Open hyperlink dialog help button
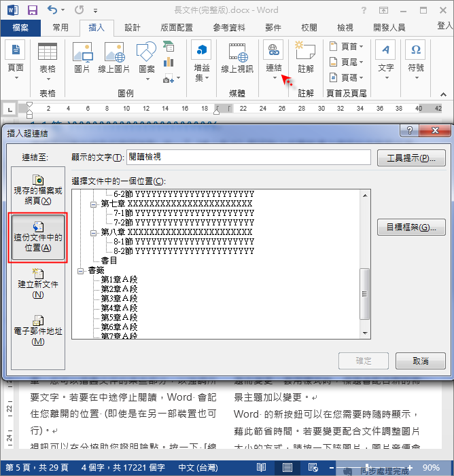The height and width of the screenshot is (476, 454). pos(409,130)
